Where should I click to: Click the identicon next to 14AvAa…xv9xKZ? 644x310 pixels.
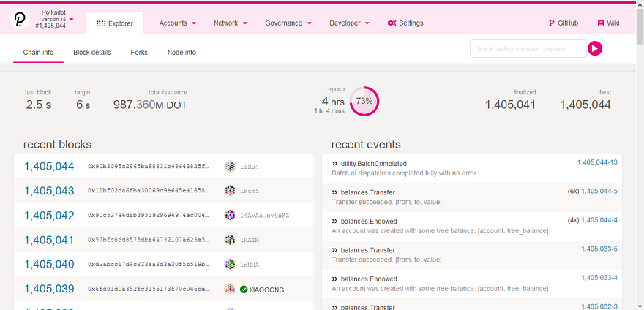pos(230,215)
